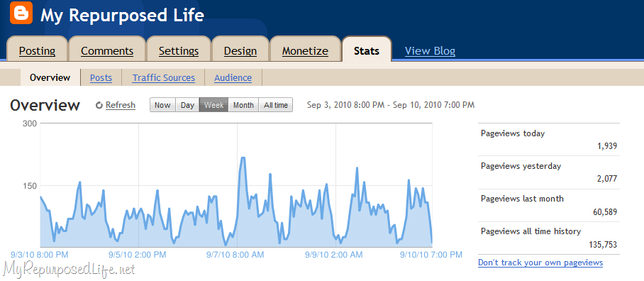The image size is (644, 281).
Task: Click the 300 y-axis label
Action: tap(30, 123)
